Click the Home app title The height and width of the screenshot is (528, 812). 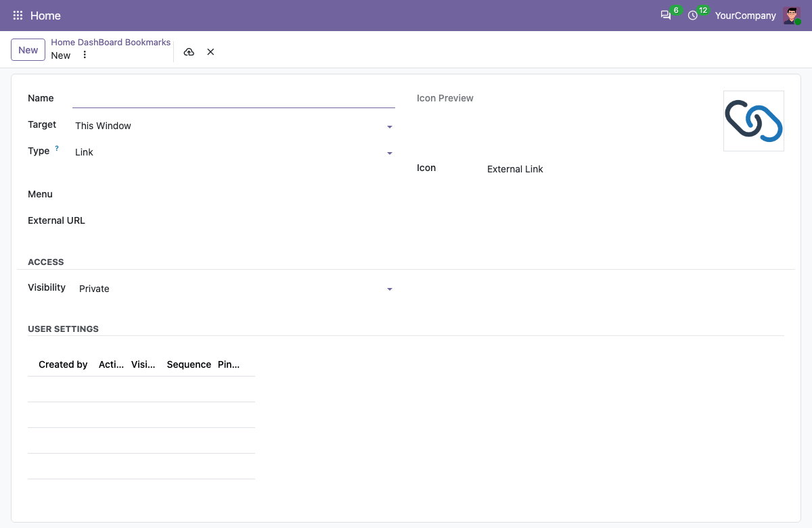click(45, 16)
